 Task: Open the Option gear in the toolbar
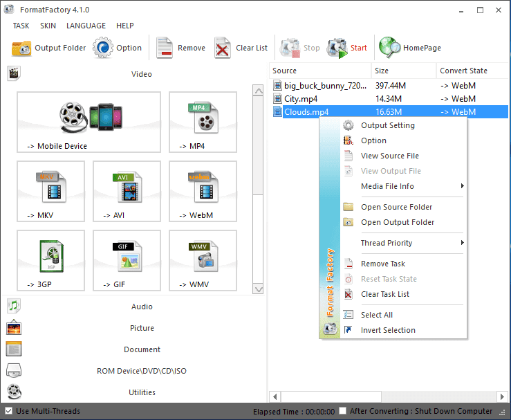[103, 48]
